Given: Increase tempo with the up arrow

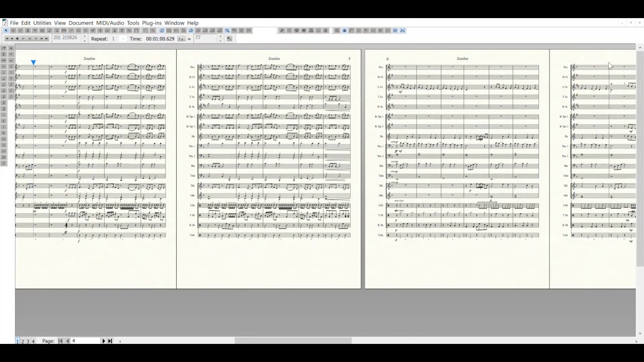Looking at the screenshot, I should (x=220, y=36).
